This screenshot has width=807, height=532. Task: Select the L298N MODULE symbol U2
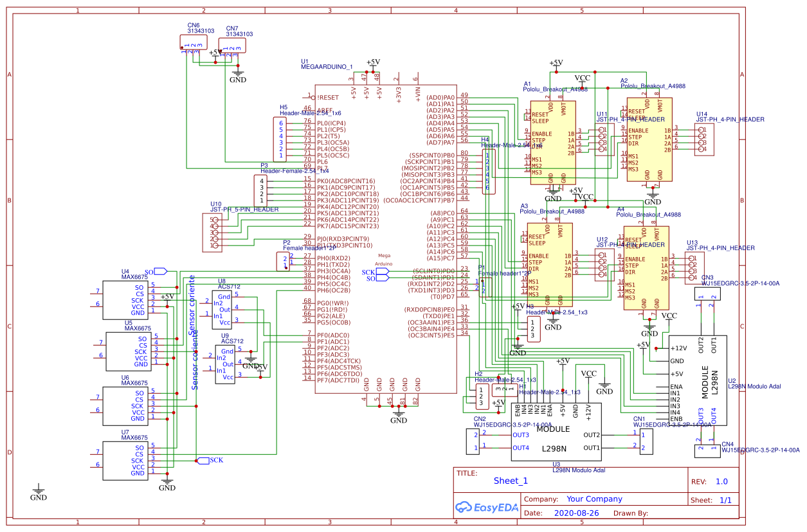(698, 379)
